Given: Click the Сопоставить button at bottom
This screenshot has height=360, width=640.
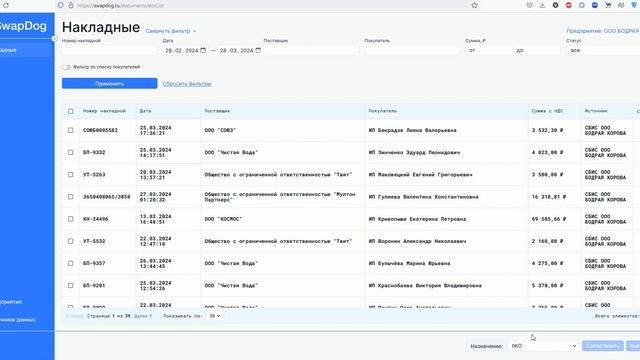Looking at the screenshot, I should pos(603,346).
